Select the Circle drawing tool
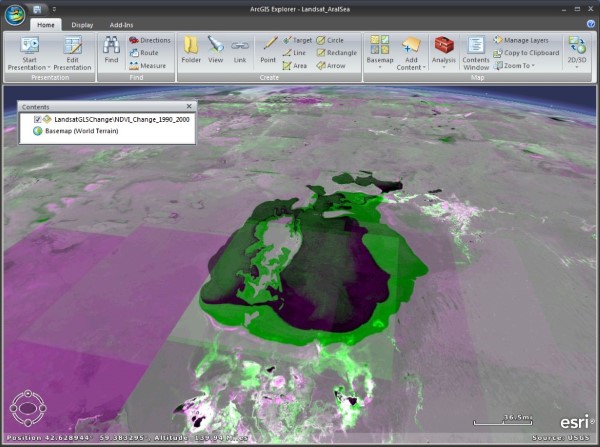Screen dimensions: 600x447 click(330, 40)
